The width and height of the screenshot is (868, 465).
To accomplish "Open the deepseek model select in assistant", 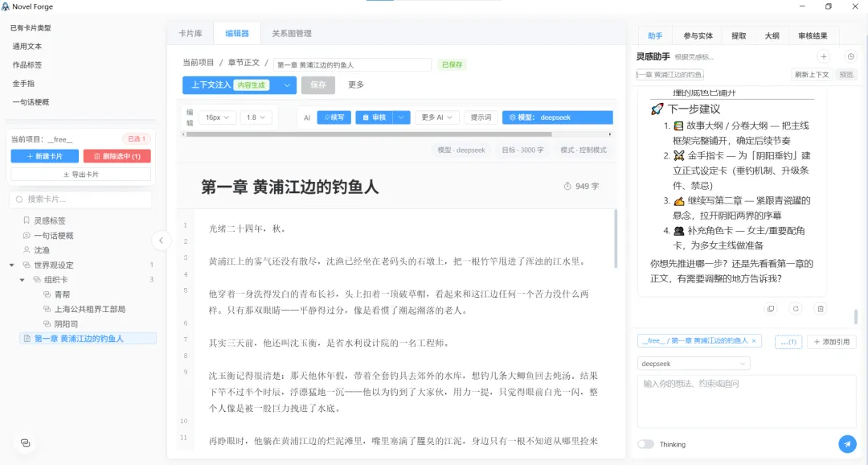I will click(x=694, y=364).
